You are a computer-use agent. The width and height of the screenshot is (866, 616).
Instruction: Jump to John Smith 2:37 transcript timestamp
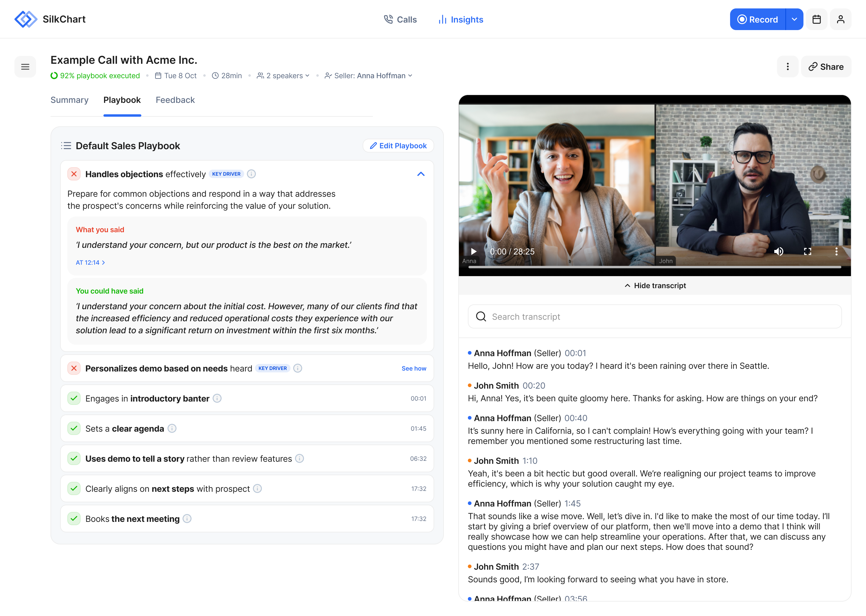tap(530, 567)
